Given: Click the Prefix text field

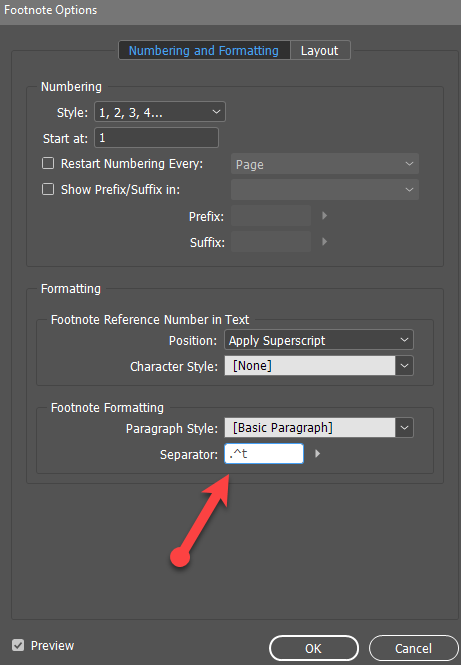Looking at the screenshot, I should click(x=271, y=216).
